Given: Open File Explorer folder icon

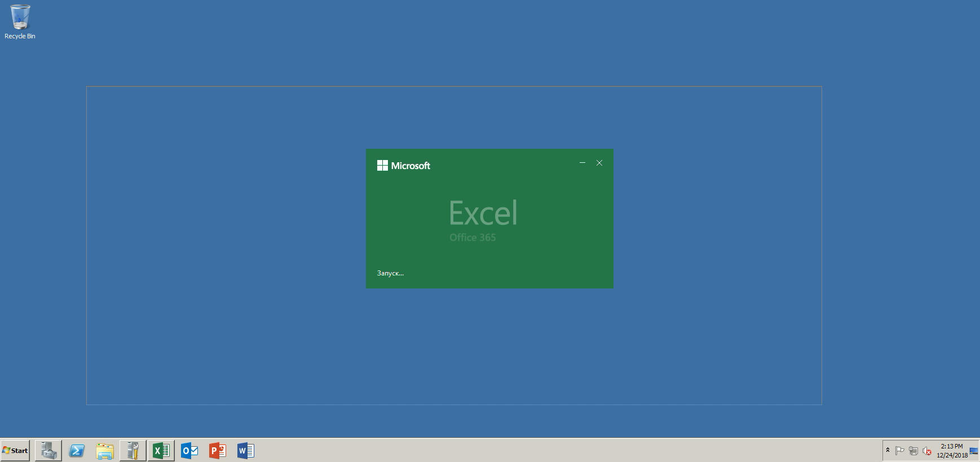Looking at the screenshot, I should 105,451.
